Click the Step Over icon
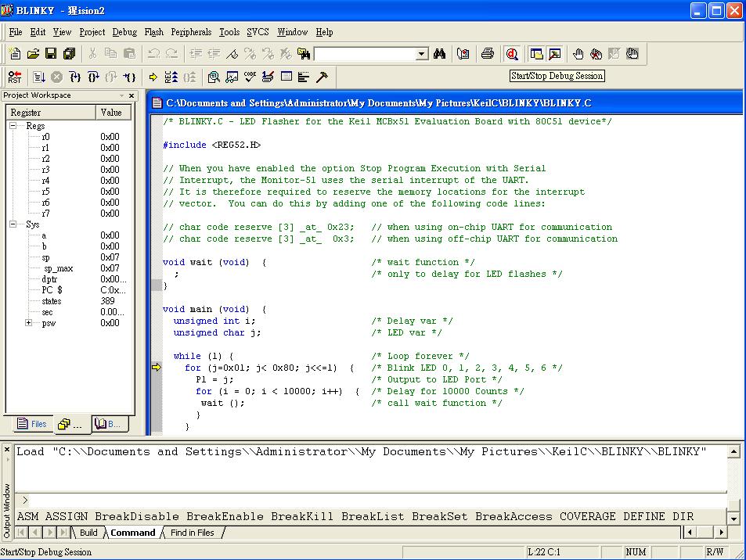This screenshot has height=560, width=746. click(93, 77)
